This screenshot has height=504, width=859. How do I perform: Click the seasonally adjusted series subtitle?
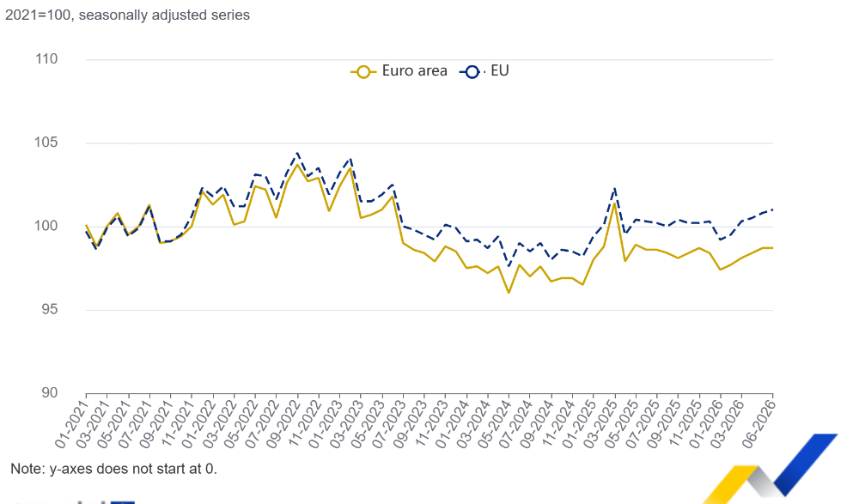[x=127, y=15]
